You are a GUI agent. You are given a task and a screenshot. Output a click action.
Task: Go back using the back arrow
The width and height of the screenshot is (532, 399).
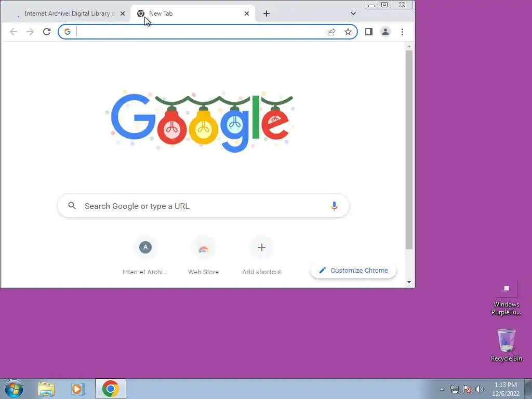click(x=14, y=32)
